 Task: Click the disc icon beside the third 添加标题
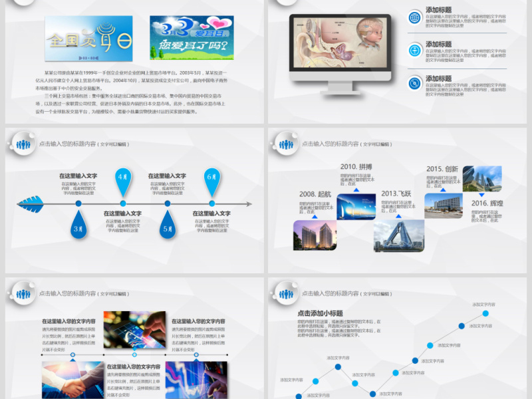414,83
